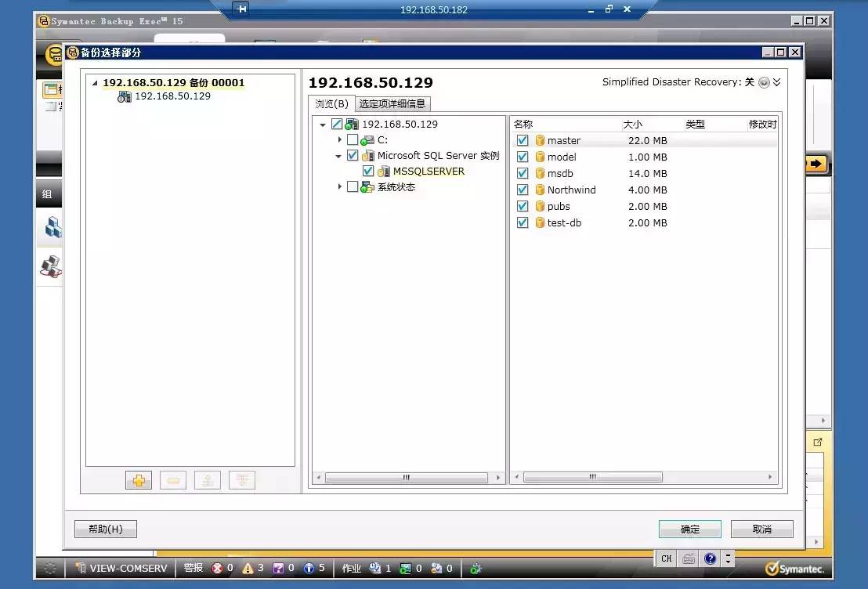Toggle the 192.168.50.129 root checkbox

tap(337, 124)
